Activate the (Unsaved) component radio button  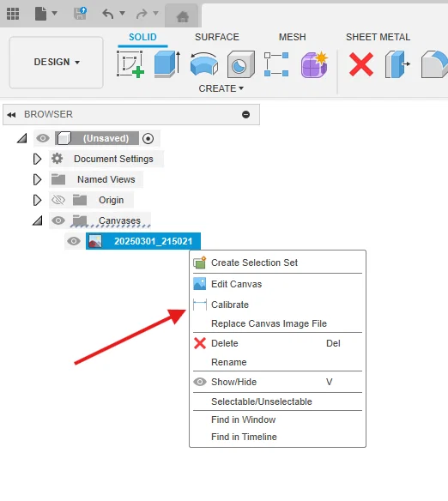[x=148, y=139]
